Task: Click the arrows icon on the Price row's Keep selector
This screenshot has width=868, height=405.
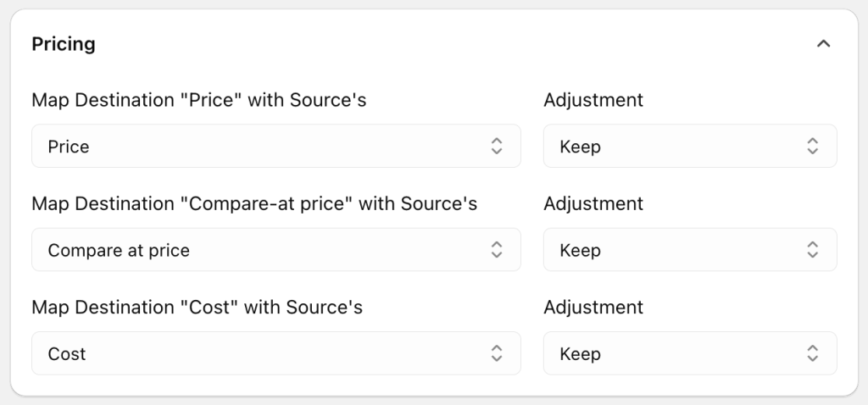Action: (x=812, y=147)
